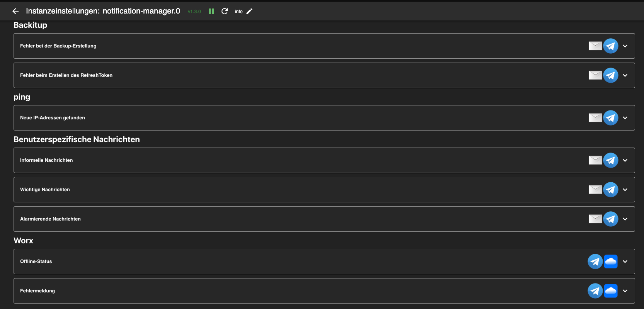Expand the Offline-Status chevron
This screenshot has width=644, height=309.
(625, 261)
